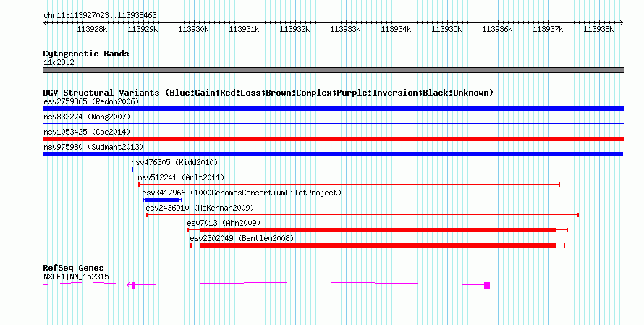Click the thin blue nsv832274 line
The image size is (644, 325).
[x=333, y=124]
